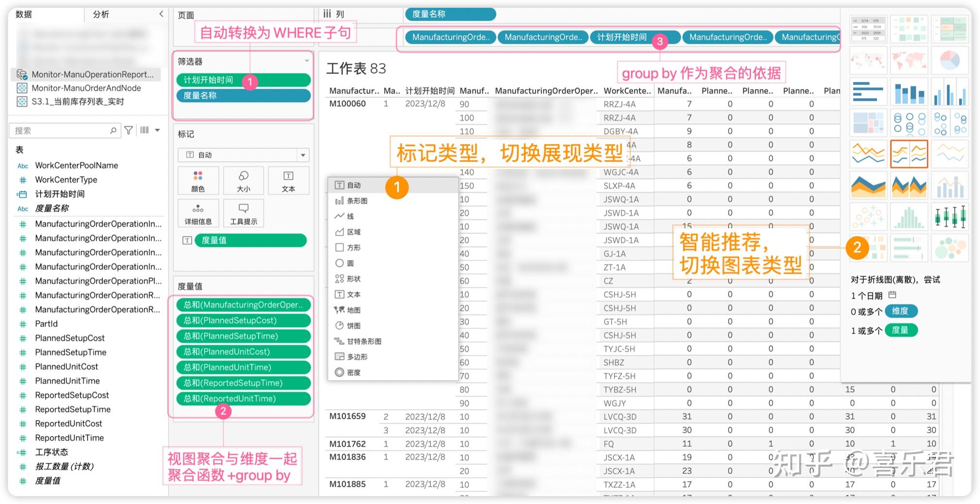980x504 pixels.
Task: Toggle the filter funnel beside the search box
Action: [128, 130]
